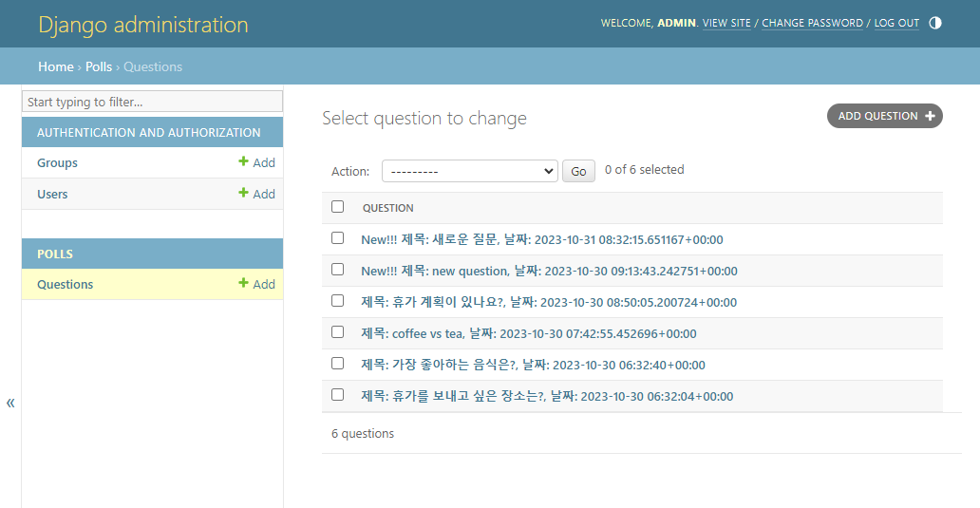Focus the 'Start typing to filter...' field
The width and height of the screenshot is (980, 508).
[153, 102]
